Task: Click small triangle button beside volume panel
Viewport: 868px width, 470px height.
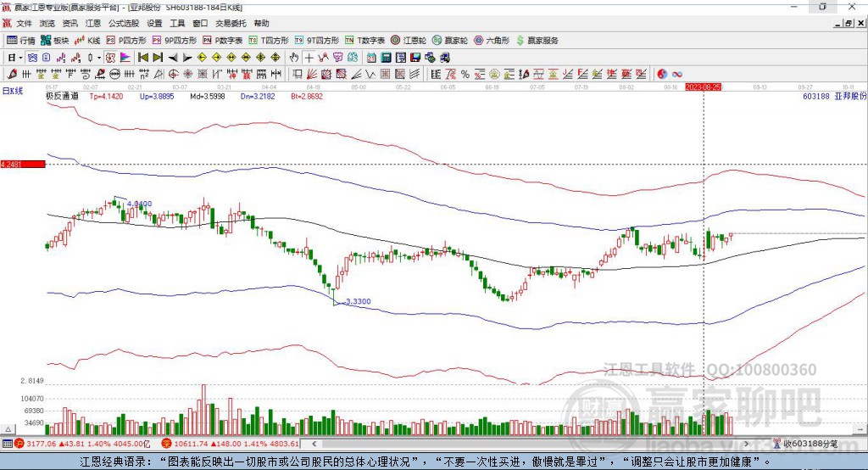Action: coord(8,429)
